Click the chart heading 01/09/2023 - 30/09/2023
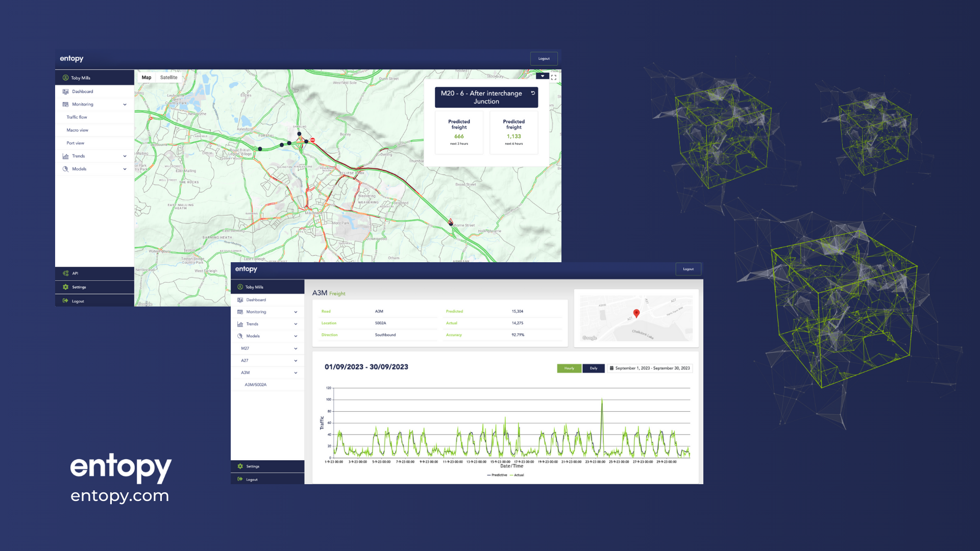This screenshot has height=551, width=980. click(366, 367)
